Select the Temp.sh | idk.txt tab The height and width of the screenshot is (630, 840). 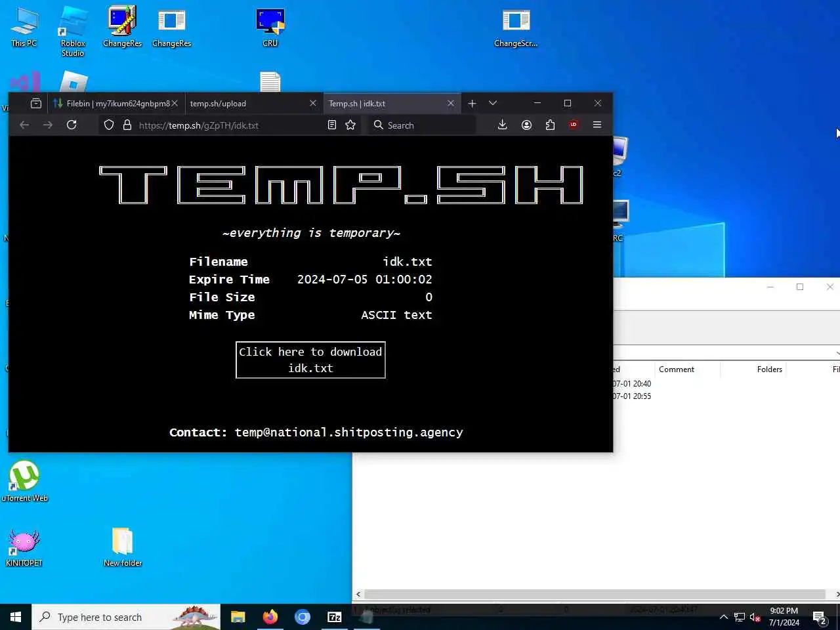point(391,103)
